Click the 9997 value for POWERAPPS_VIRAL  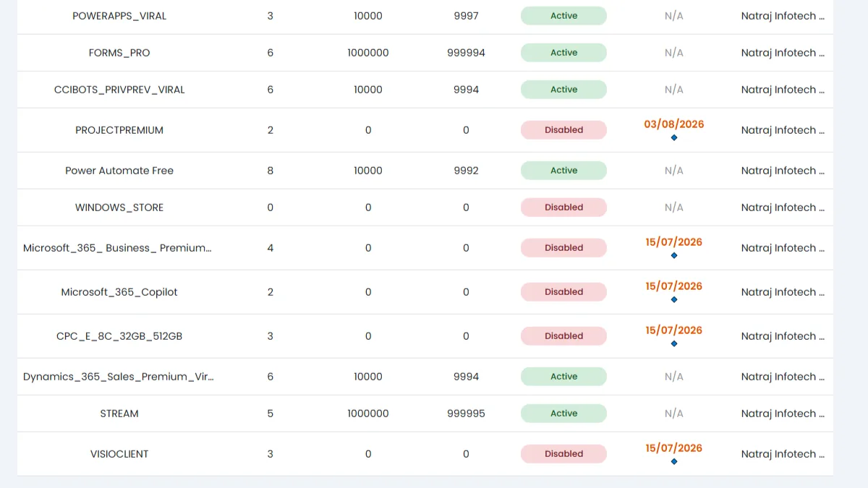pyautogui.click(x=466, y=16)
